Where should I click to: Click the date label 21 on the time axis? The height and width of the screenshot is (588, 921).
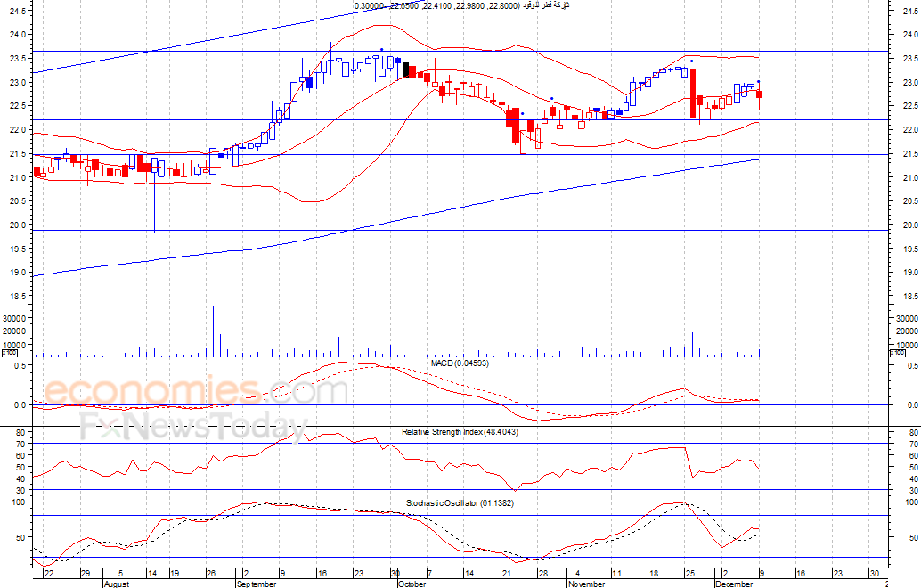tap(506, 574)
